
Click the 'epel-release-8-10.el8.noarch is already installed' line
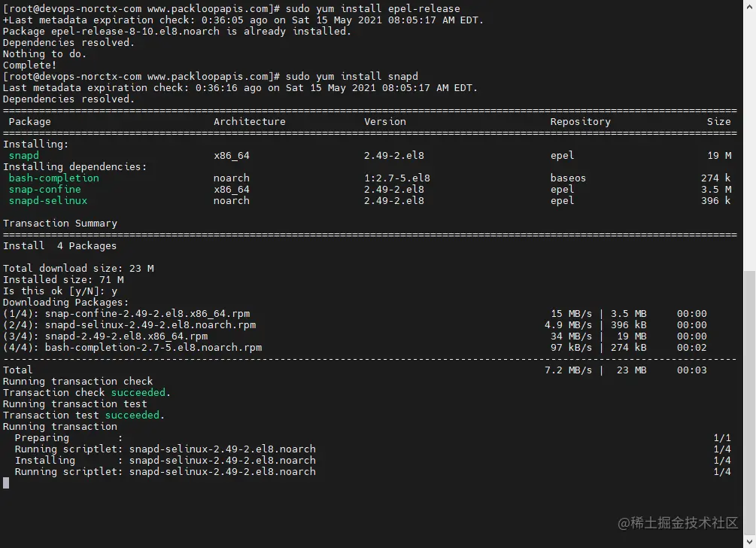(x=177, y=32)
